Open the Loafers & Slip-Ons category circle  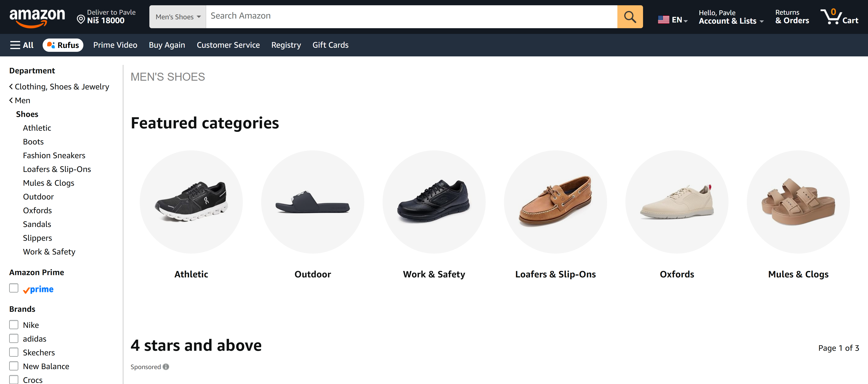tap(555, 202)
